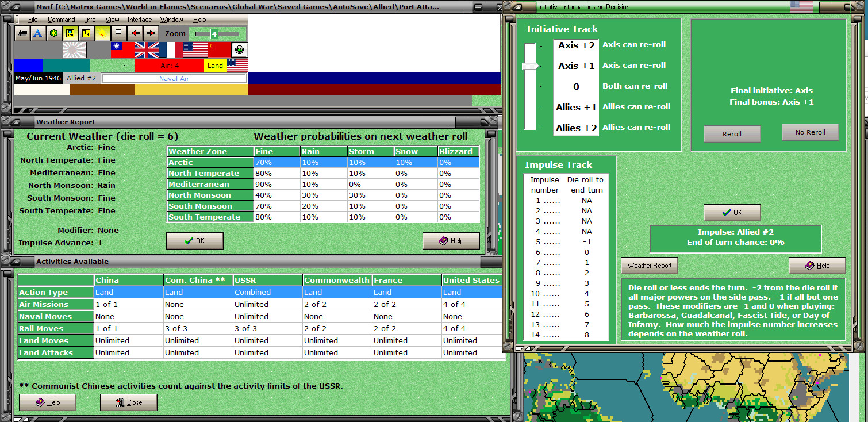Click the Com. China column header
This screenshot has width=868, height=422.
(x=198, y=281)
